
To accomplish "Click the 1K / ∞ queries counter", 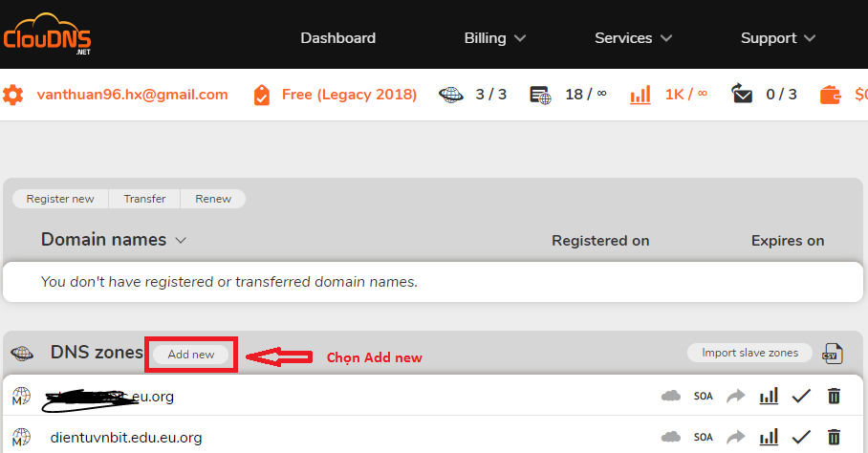I will tap(686, 95).
